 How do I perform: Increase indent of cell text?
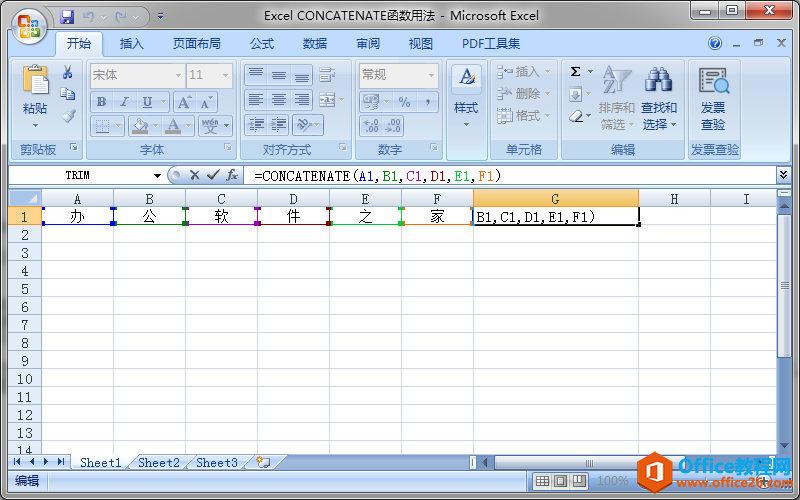pos(279,125)
